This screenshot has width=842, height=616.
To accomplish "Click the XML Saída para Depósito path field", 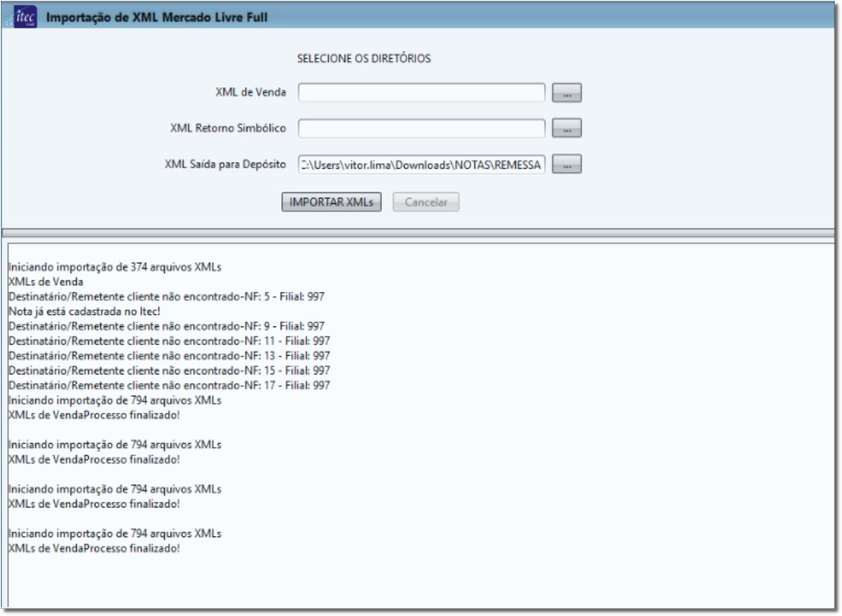I will [422, 164].
